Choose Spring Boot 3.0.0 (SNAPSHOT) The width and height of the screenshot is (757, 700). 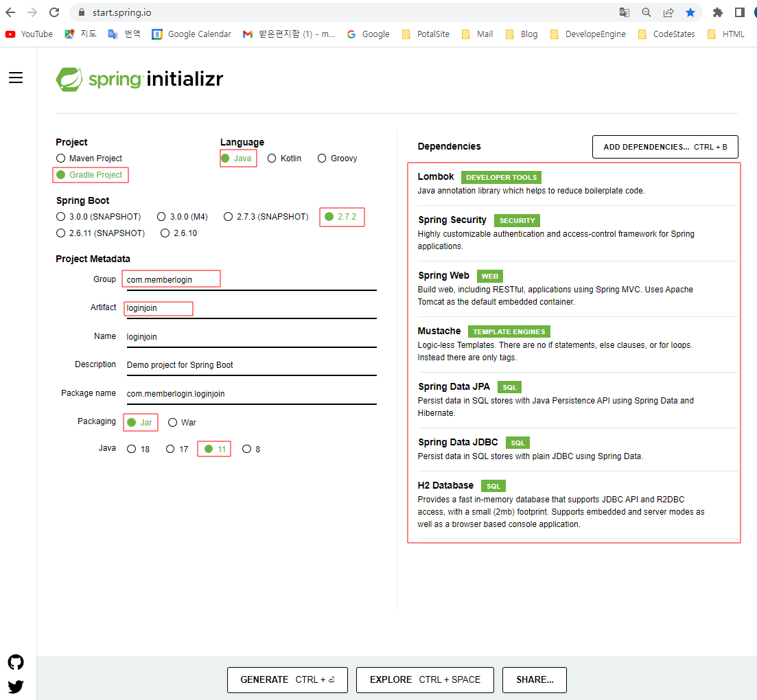pyautogui.click(x=99, y=217)
